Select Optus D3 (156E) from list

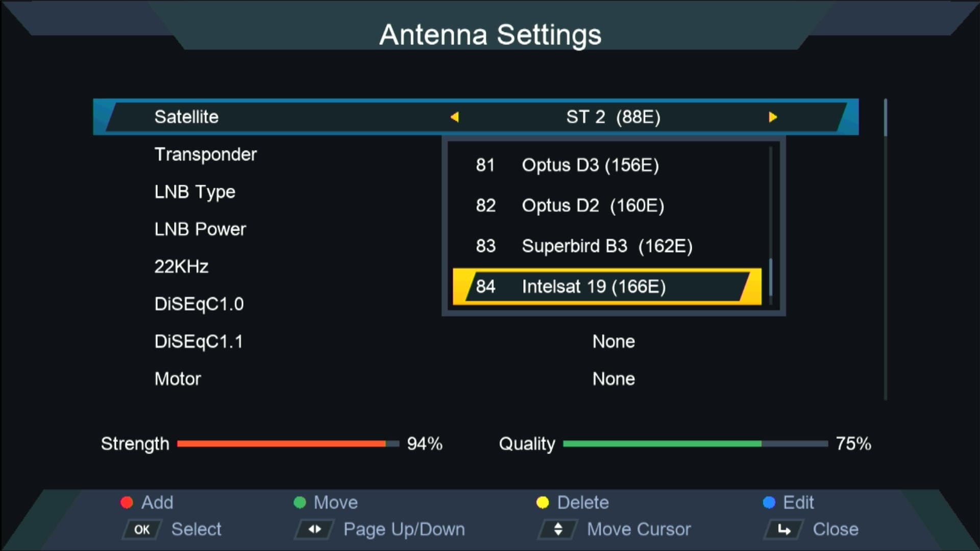point(590,165)
